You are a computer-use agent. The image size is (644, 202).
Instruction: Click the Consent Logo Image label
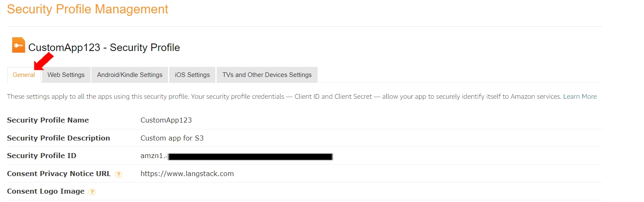(x=46, y=191)
